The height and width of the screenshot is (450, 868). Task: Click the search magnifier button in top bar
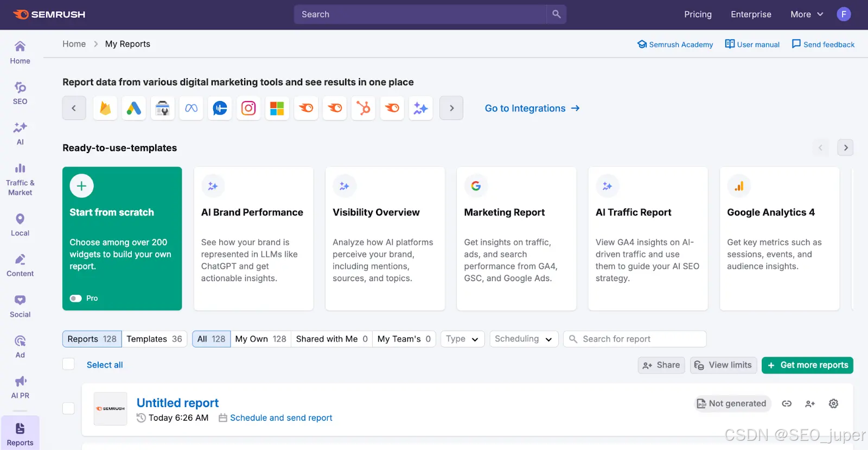(556, 15)
